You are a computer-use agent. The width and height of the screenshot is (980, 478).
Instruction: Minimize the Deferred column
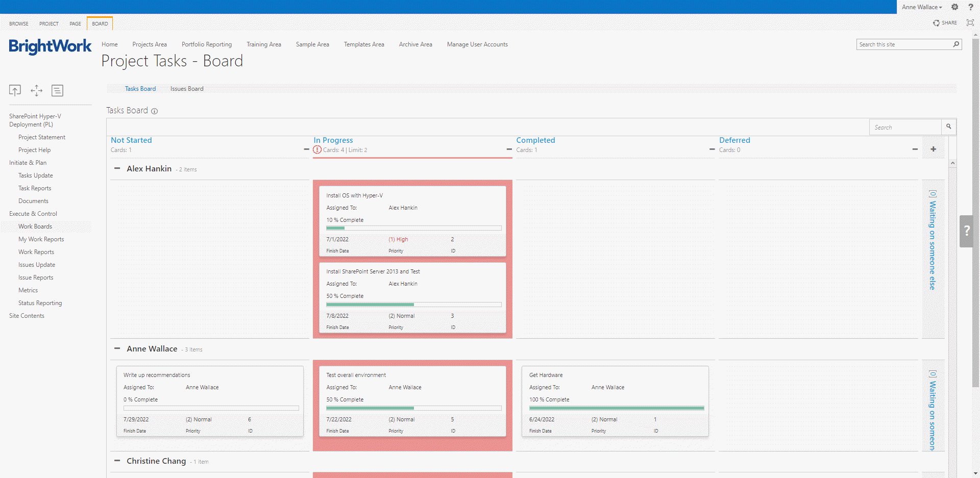coord(915,149)
